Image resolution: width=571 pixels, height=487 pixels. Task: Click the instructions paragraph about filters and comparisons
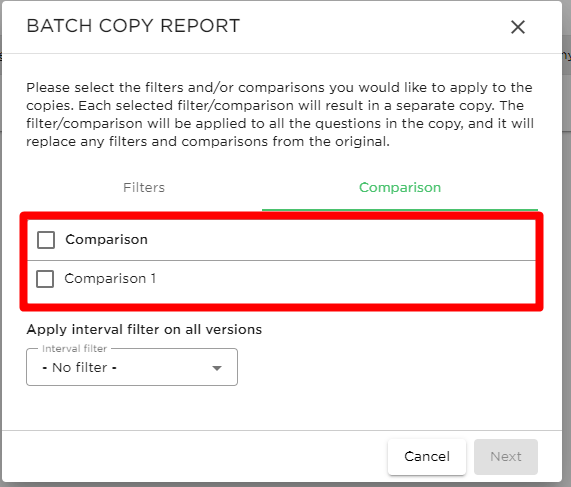280,114
